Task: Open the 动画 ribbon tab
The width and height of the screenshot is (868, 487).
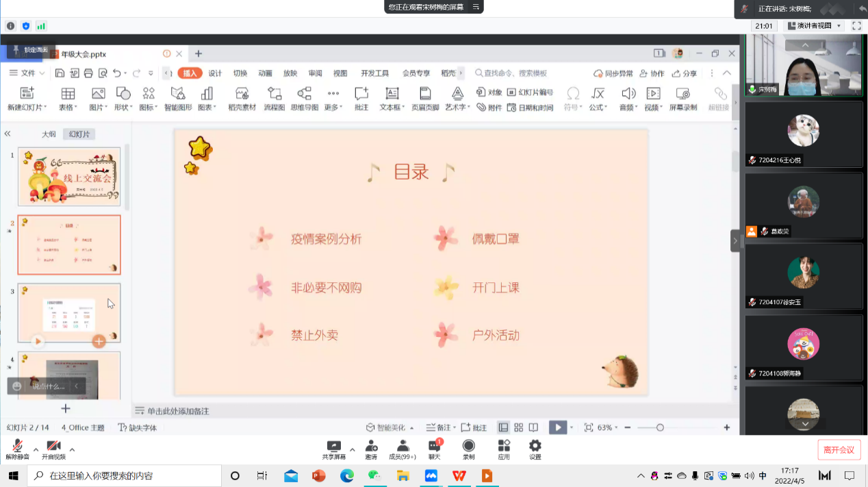Action: pos(266,73)
